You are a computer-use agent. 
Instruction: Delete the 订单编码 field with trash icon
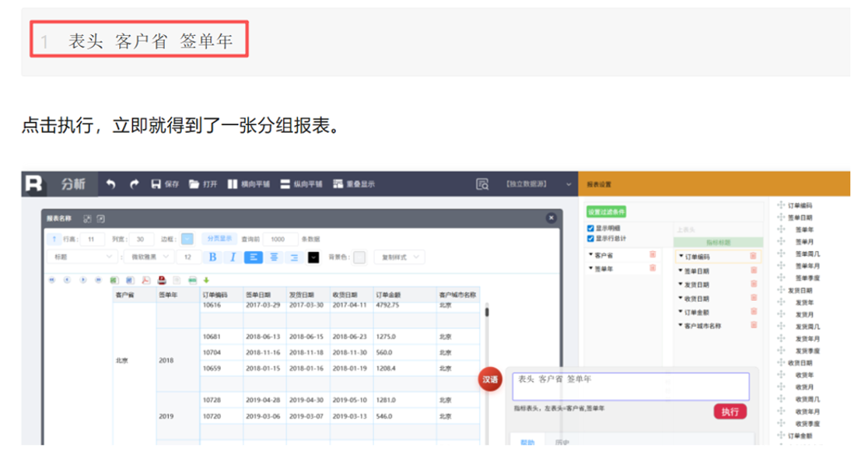tap(753, 257)
